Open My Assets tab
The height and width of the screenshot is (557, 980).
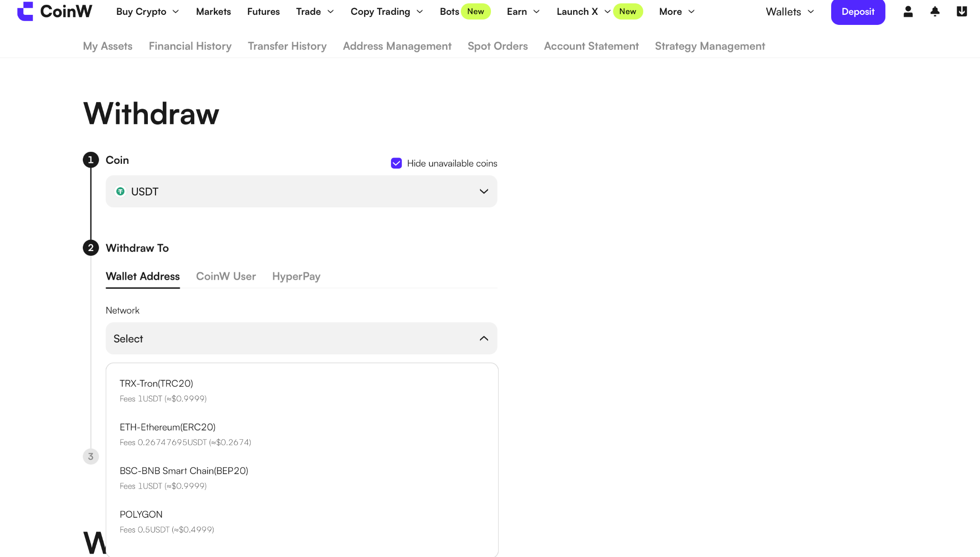108,46
